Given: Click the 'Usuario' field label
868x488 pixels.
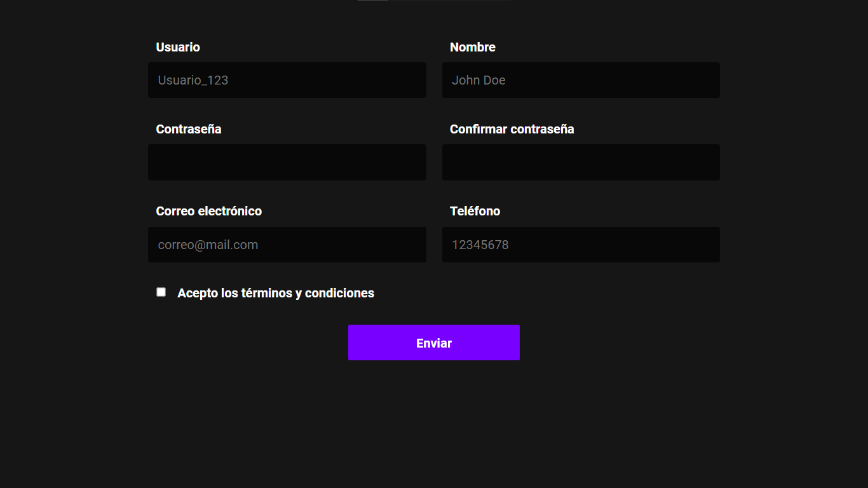Looking at the screenshot, I should 178,47.
